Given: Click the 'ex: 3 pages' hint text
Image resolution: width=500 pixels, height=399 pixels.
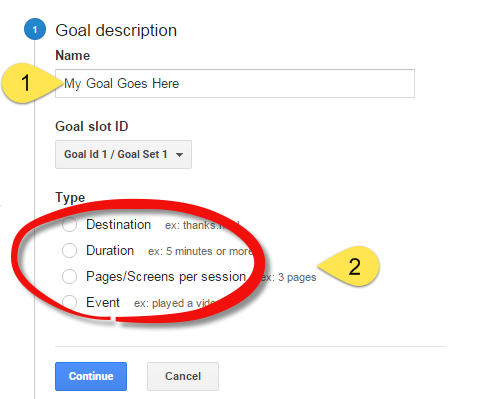Looking at the screenshot, I should [289, 277].
